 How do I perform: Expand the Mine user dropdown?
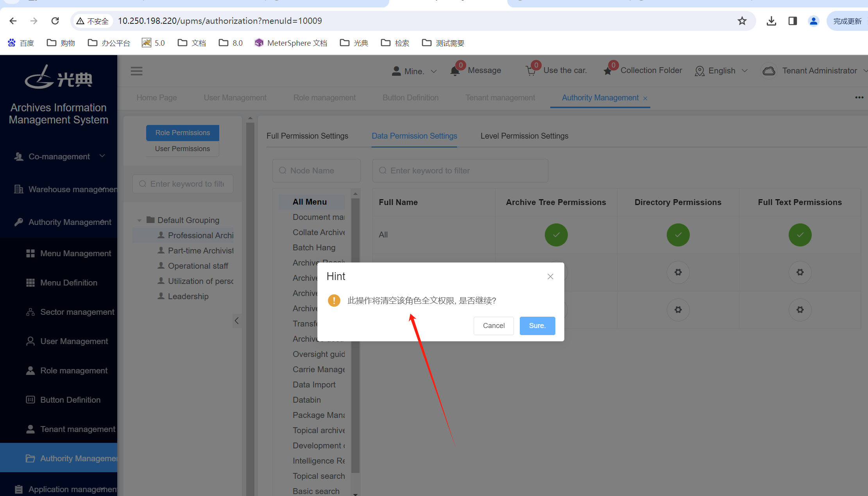[x=414, y=71]
